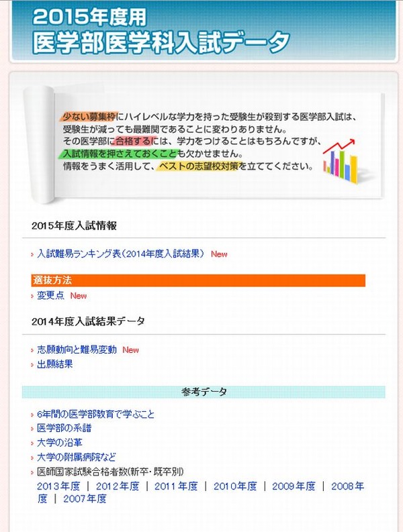Click the 医学部医学科入試データ title banner
The image size is (403, 532).
[x=161, y=42]
